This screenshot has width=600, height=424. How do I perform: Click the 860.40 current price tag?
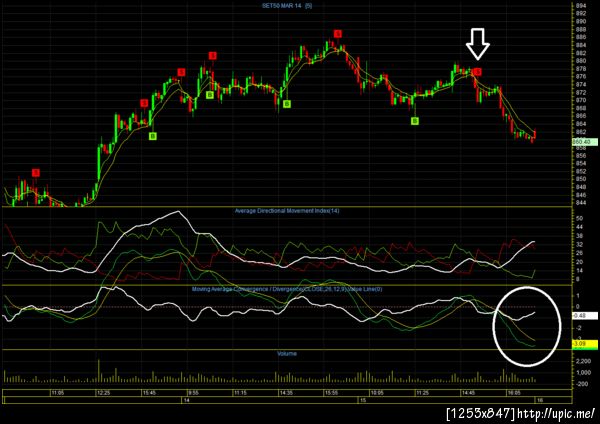tap(585, 142)
